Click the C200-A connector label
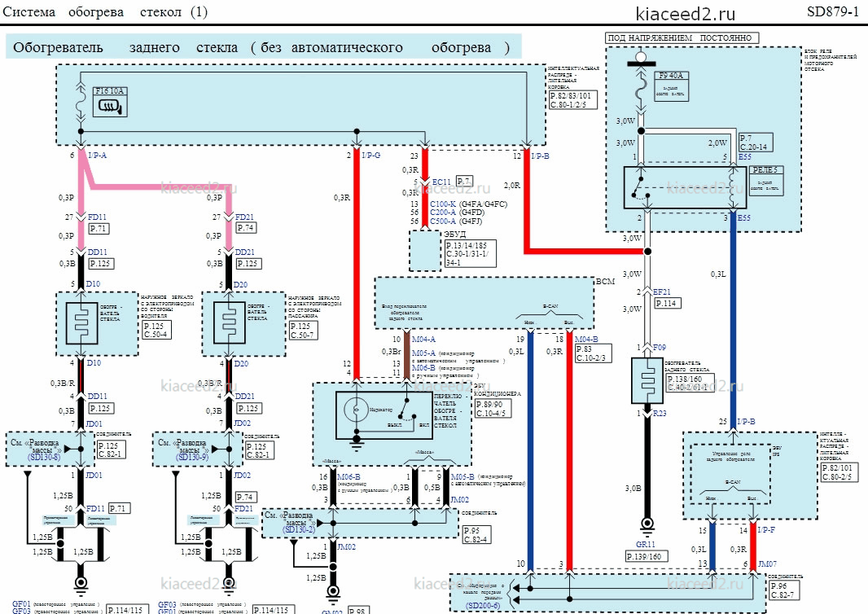Image resolution: width=868 pixels, height=614 pixels. [x=443, y=213]
